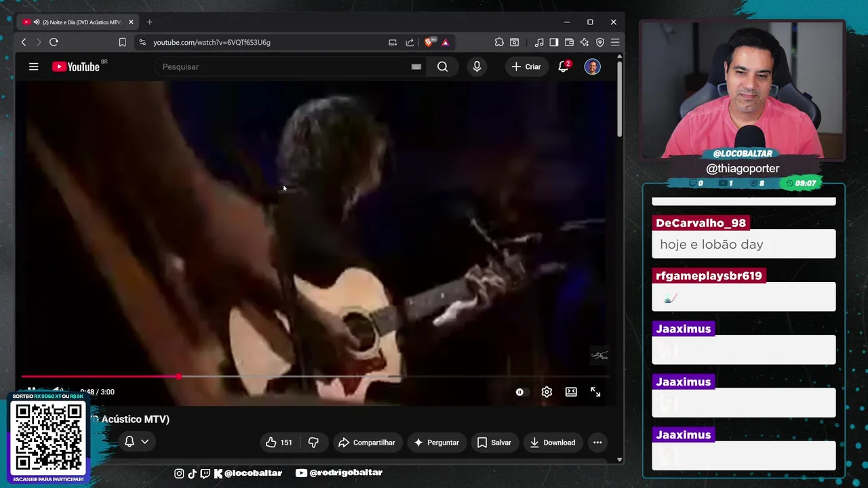Open the Criar menu
This screenshot has width=868, height=488.
click(x=526, y=66)
